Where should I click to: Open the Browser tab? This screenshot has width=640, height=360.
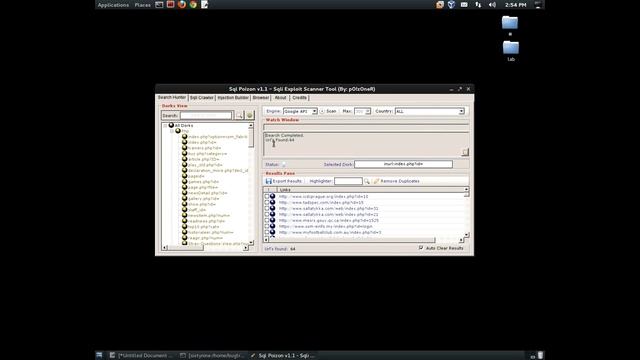coord(260,98)
